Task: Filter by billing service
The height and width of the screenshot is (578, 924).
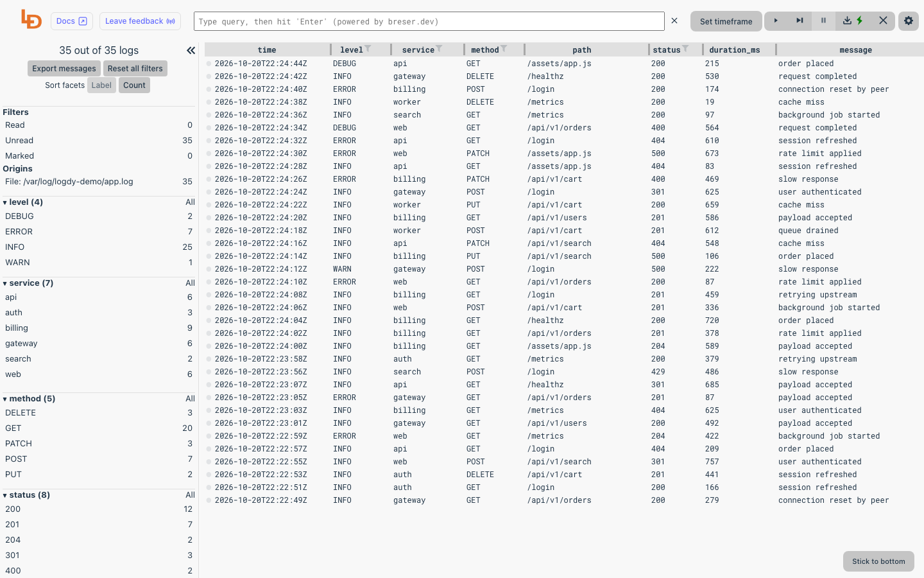Action: coord(99,328)
